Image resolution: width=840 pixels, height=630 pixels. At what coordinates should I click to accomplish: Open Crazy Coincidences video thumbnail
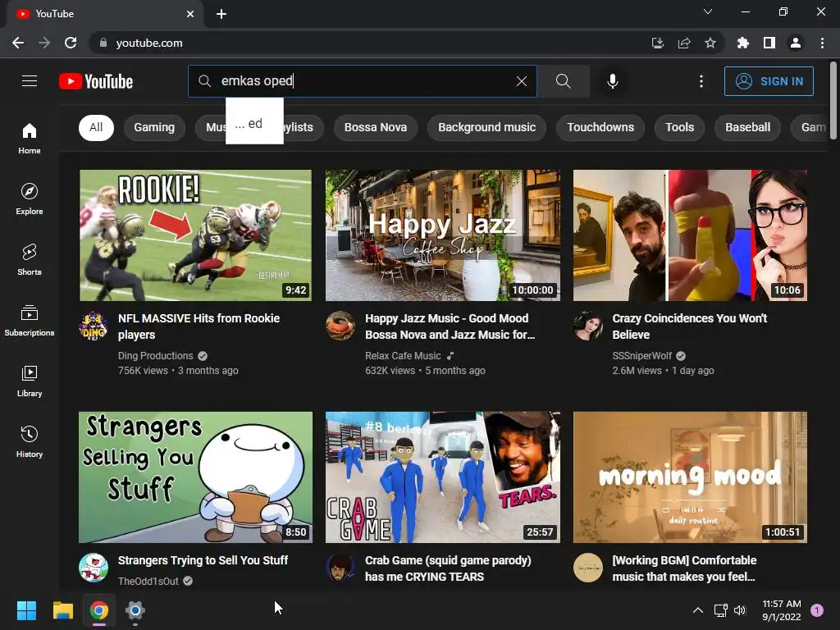tap(690, 235)
